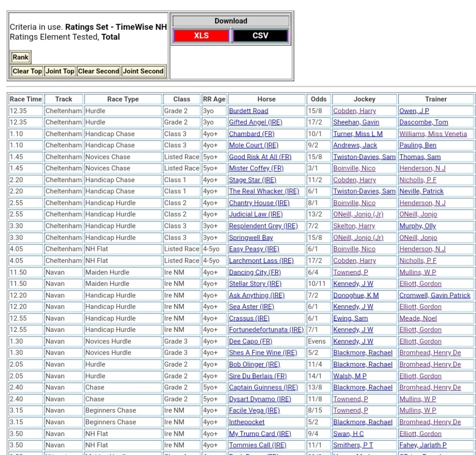Open trainer Neville, Patrick page
The image size is (476, 455).
[421, 191]
